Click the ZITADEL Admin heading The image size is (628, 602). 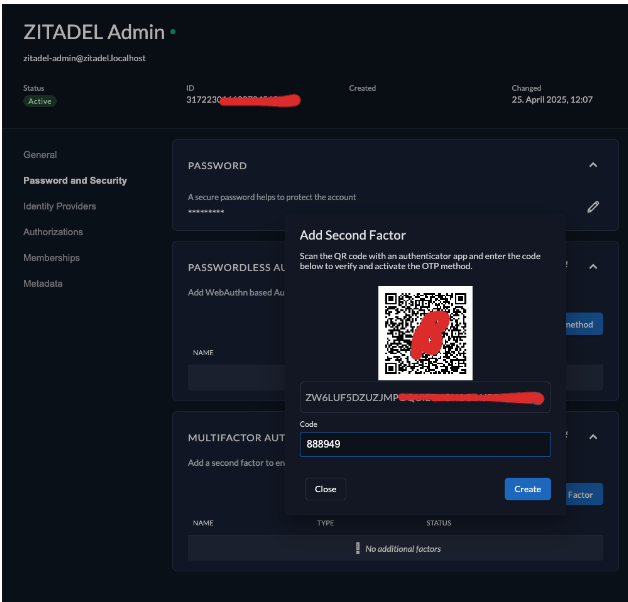(x=94, y=32)
